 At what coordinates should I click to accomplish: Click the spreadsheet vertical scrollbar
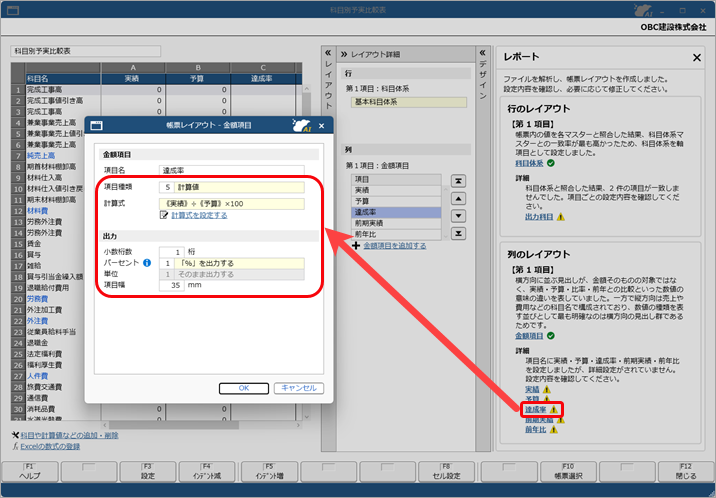(x=306, y=252)
